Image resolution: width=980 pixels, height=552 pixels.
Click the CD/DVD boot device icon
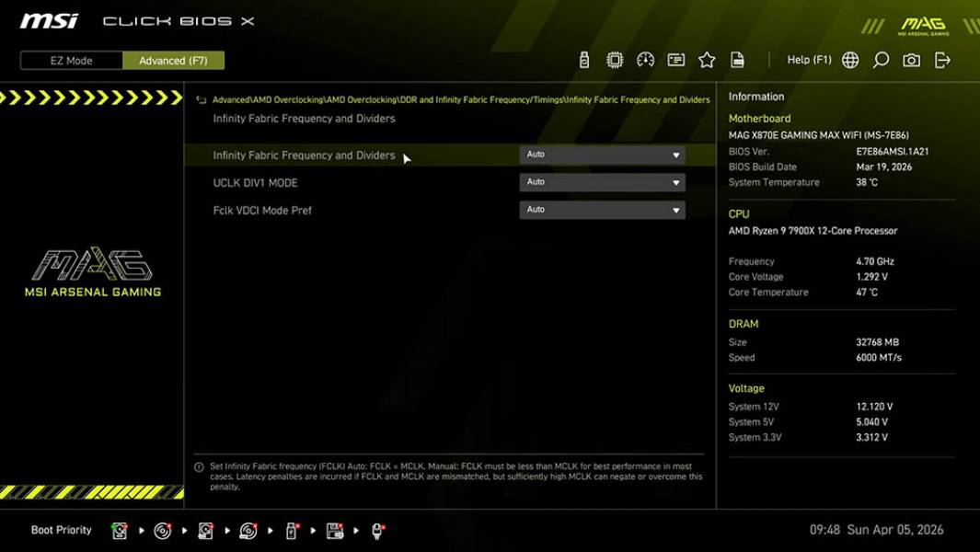(x=163, y=530)
